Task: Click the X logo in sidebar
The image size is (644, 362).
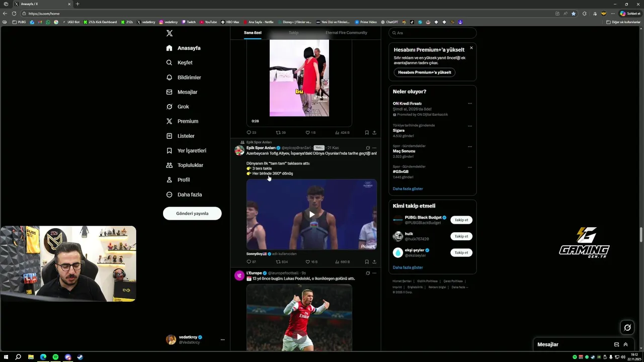Action: (170, 33)
